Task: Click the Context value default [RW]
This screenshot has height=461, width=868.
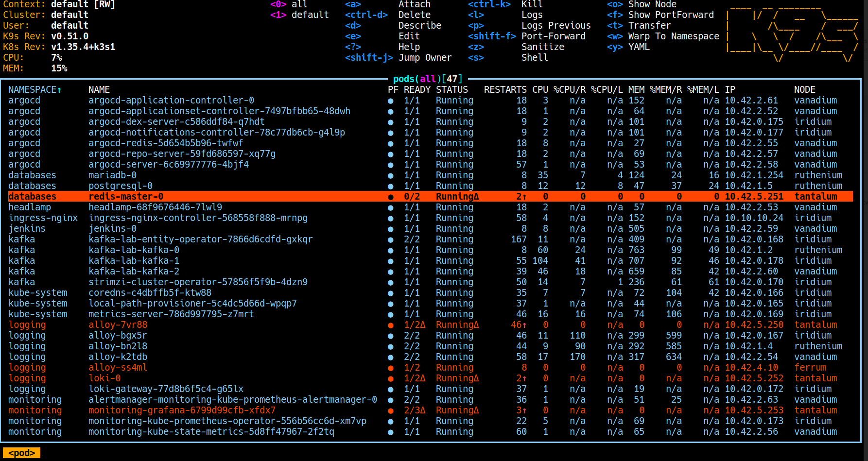Action: (x=83, y=4)
